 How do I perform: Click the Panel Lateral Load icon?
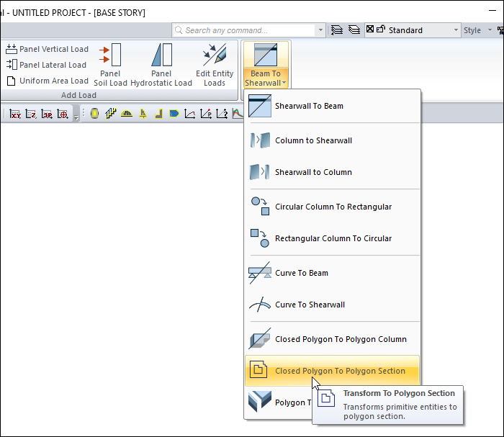(12, 65)
